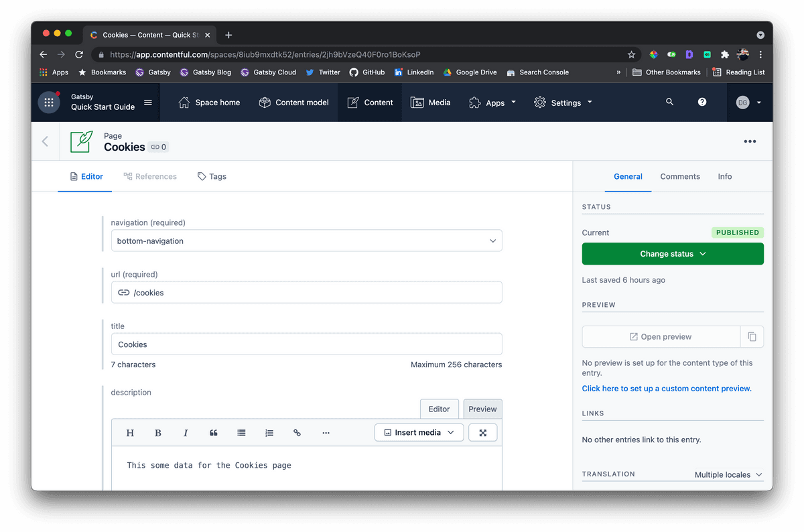Apply bold formatting in the rich text toolbar
This screenshot has height=532, width=804.
pos(157,432)
